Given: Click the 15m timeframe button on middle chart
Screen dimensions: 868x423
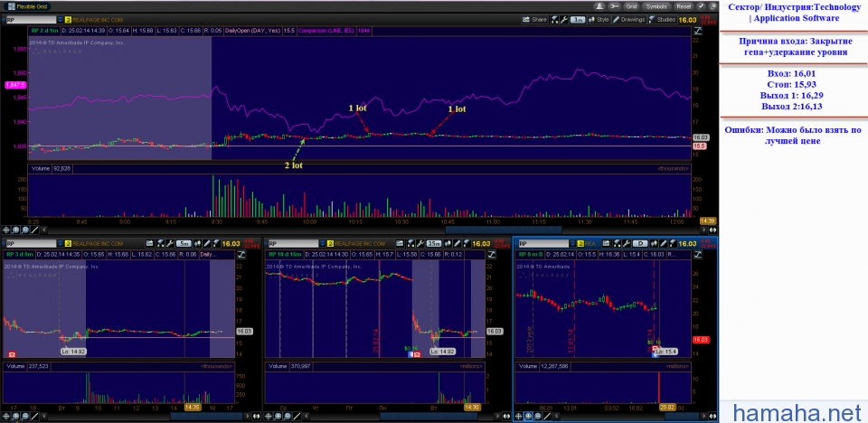Looking at the screenshot, I should 436,244.
